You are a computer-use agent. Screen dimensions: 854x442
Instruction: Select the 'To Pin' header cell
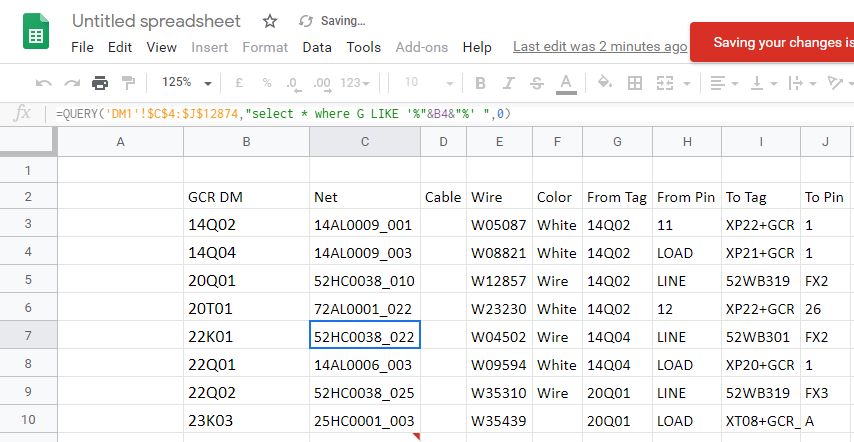[827, 197]
